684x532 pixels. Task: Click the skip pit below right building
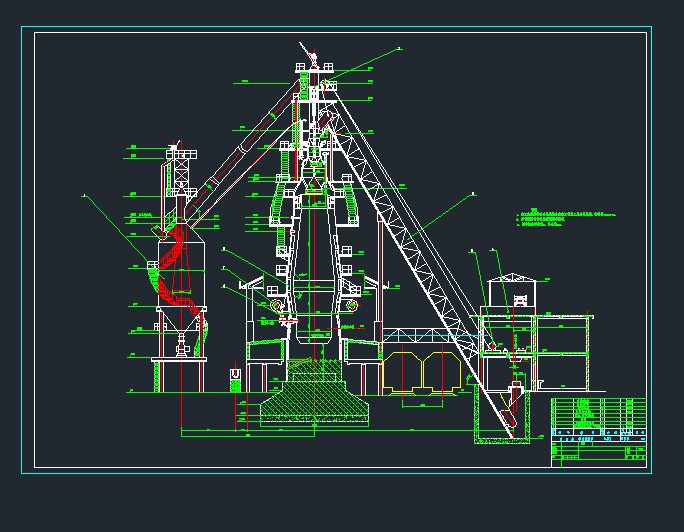click(502, 412)
